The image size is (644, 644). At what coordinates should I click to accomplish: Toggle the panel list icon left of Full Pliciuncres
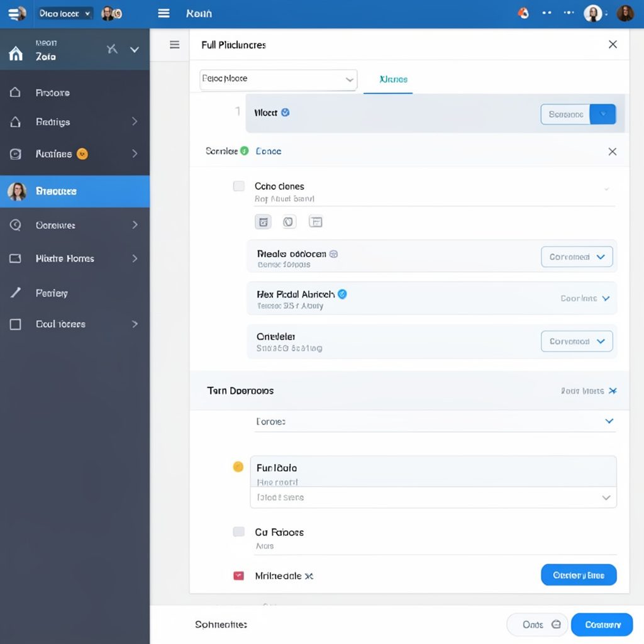coord(175,45)
